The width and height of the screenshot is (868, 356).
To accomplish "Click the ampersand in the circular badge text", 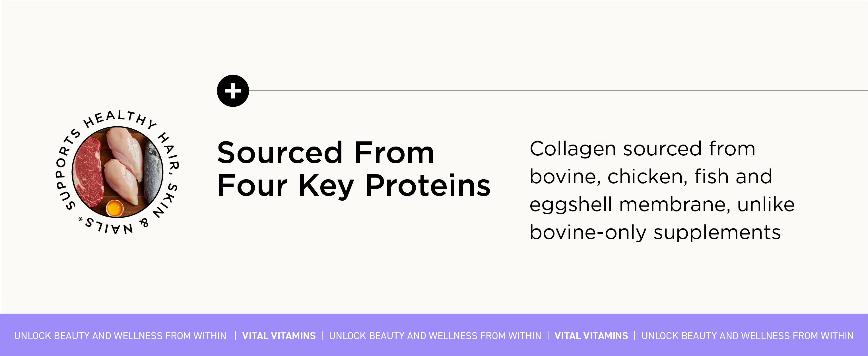I will 144,223.
